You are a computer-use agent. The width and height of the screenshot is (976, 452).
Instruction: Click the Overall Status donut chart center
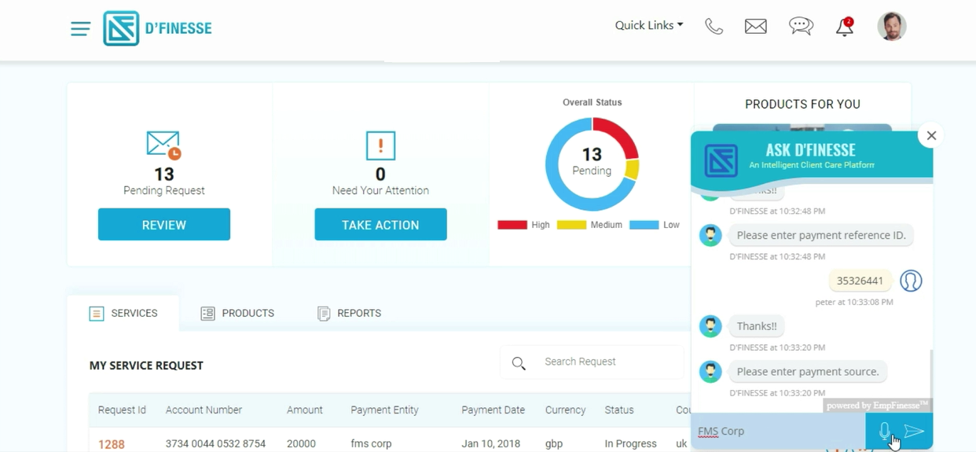(592, 164)
